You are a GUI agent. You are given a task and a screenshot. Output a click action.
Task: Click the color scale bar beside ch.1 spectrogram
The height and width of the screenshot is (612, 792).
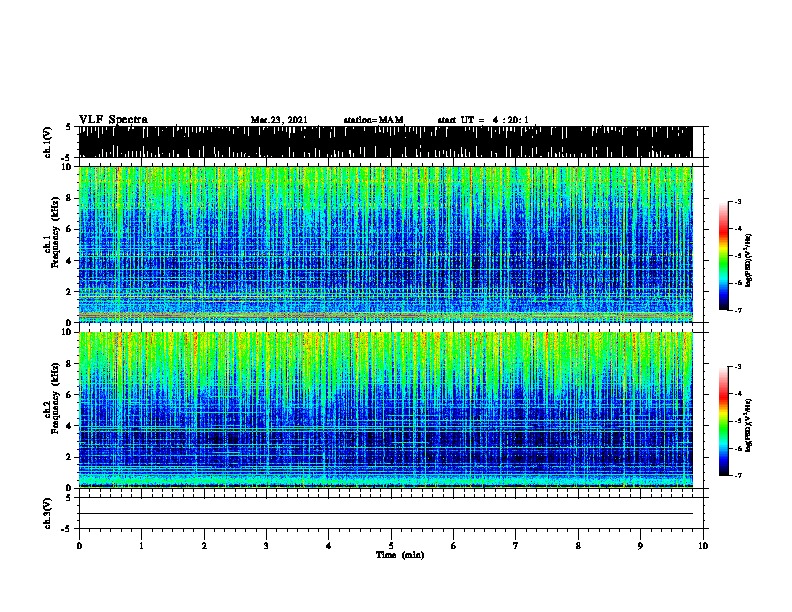723,256
